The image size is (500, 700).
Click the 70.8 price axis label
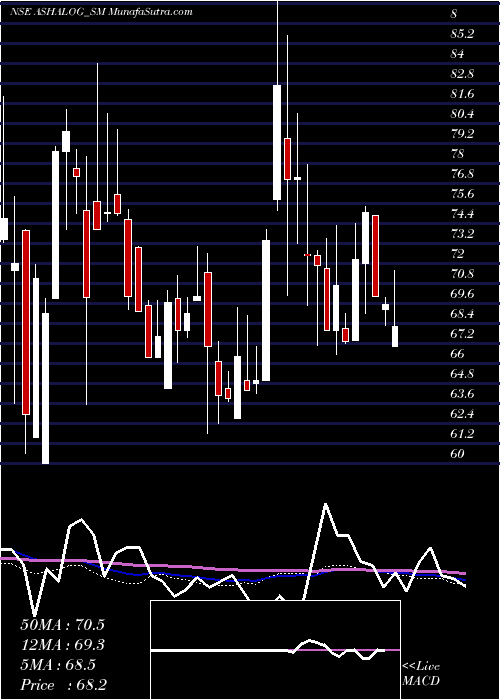click(x=462, y=274)
